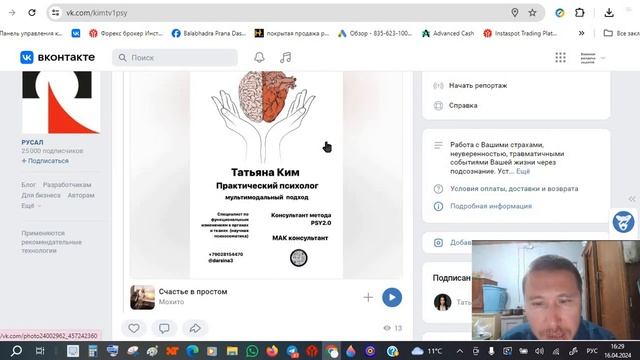
Task: Play the track Счастье в простом
Action: pos(392,297)
